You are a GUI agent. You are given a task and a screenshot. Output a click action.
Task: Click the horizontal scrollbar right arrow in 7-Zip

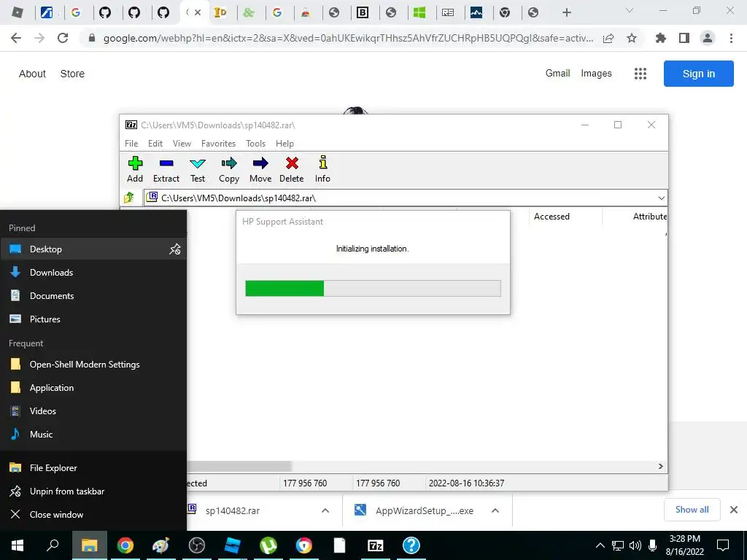[661, 466]
